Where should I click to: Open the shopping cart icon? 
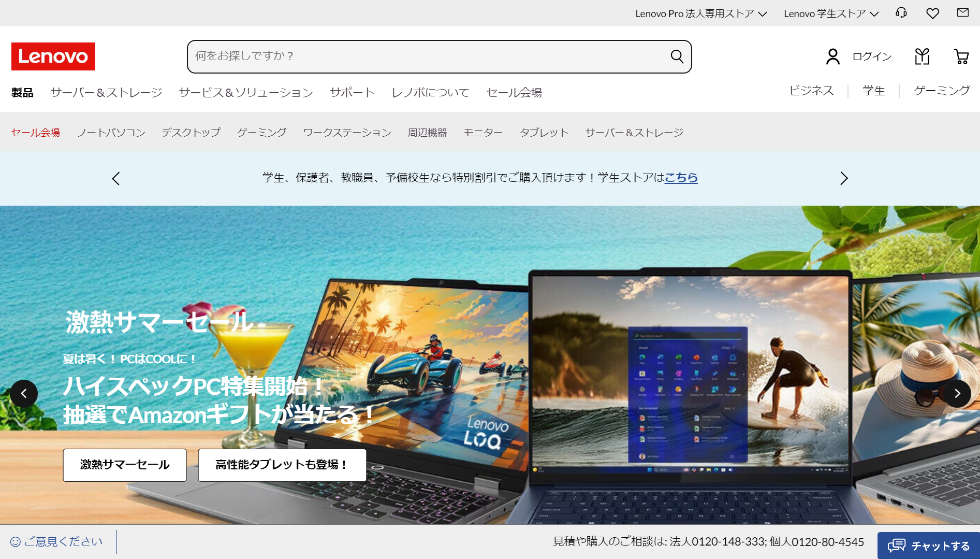point(961,56)
